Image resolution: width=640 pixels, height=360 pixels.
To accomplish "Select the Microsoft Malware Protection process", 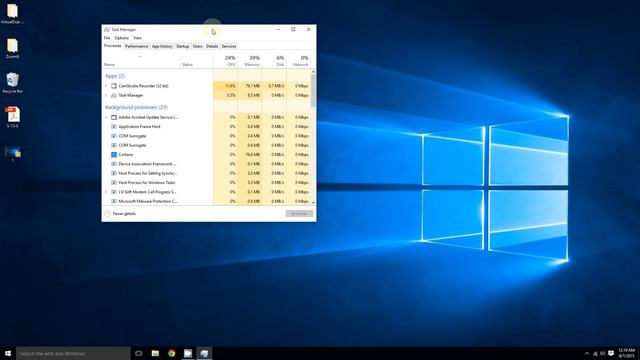I will coord(148,201).
